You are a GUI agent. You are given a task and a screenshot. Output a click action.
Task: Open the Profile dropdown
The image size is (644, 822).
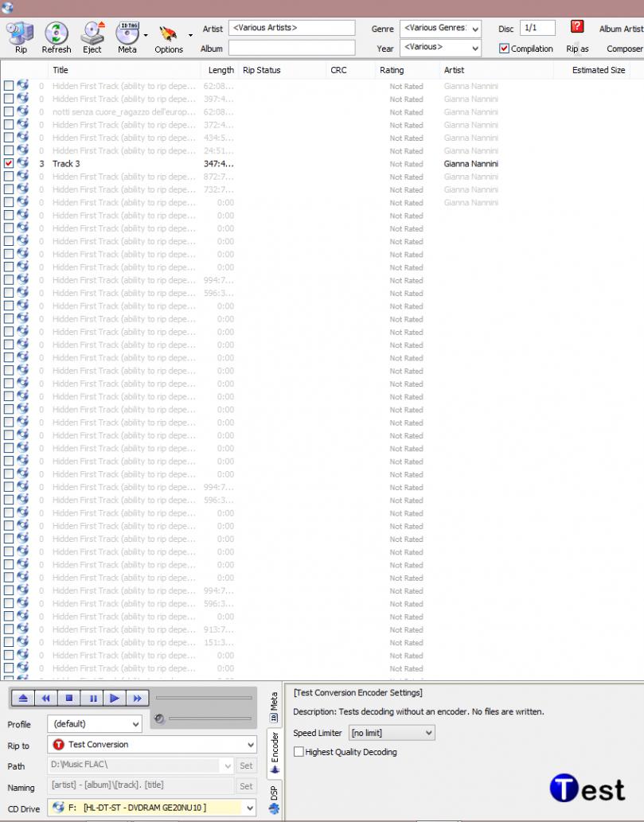click(x=95, y=724)
